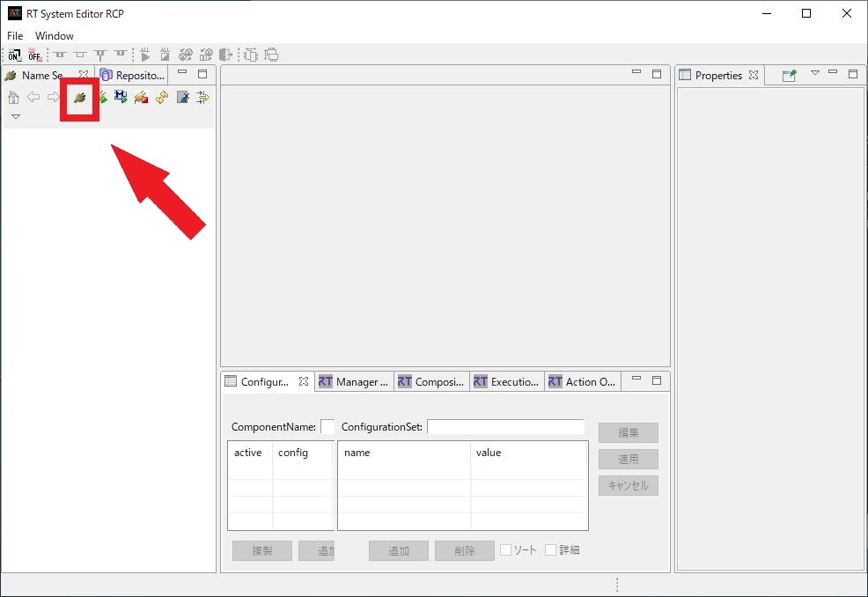Toggle the ソート sort checkbox
Screen dimensions: 868x597
(505, 550)
